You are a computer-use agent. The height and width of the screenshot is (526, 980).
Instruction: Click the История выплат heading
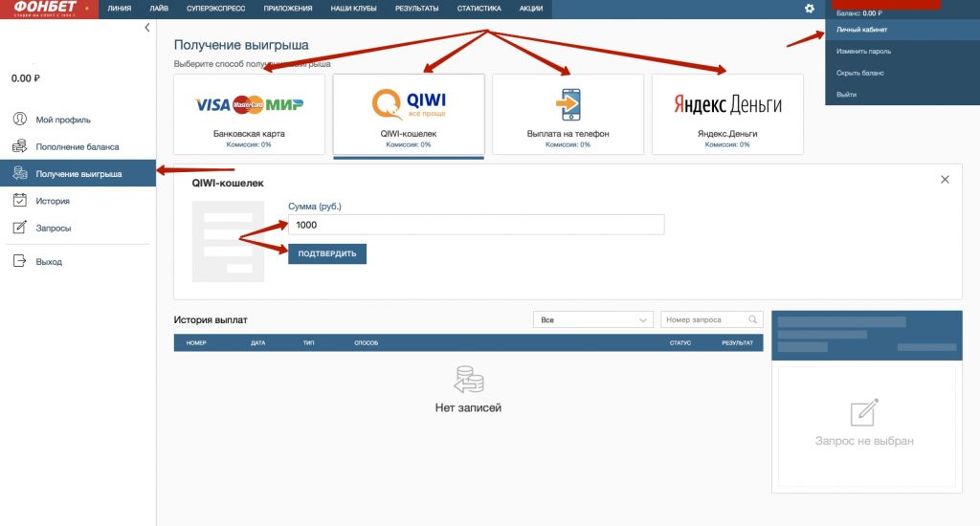coord(211,319)
